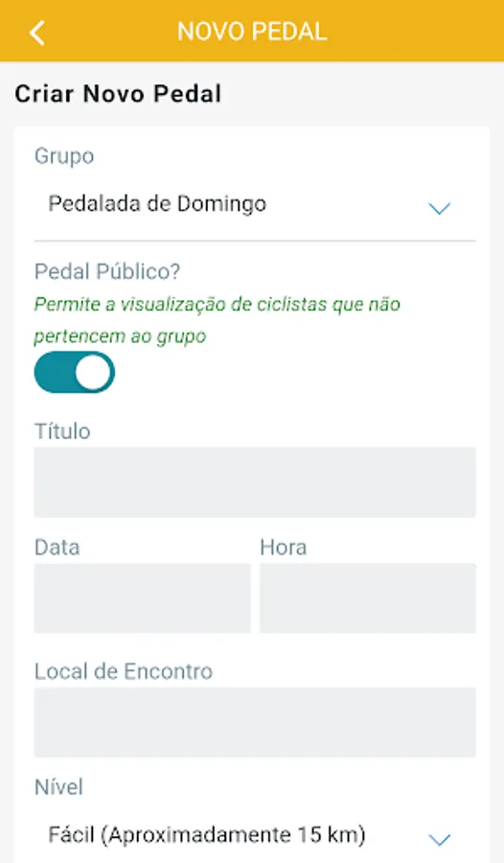This screenshot has width=504, height=863.
Task: Click the green visibility description text
Action: click(x=217, y=319)
